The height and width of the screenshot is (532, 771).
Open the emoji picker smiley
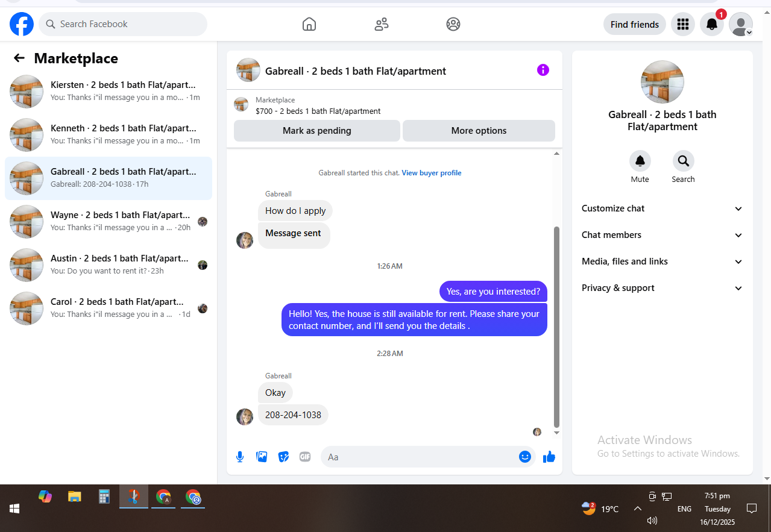[x=525, y=457]
